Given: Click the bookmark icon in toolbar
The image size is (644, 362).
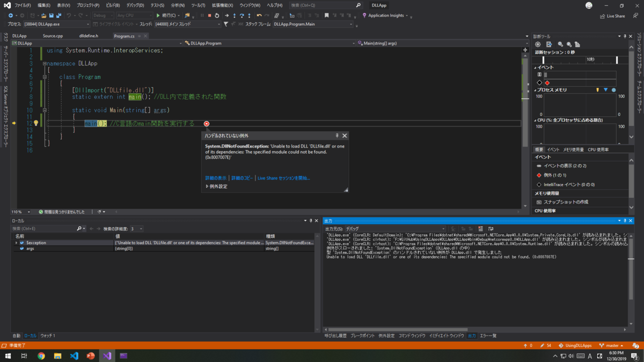Looking at the screenshot, I should coord(326,15).
